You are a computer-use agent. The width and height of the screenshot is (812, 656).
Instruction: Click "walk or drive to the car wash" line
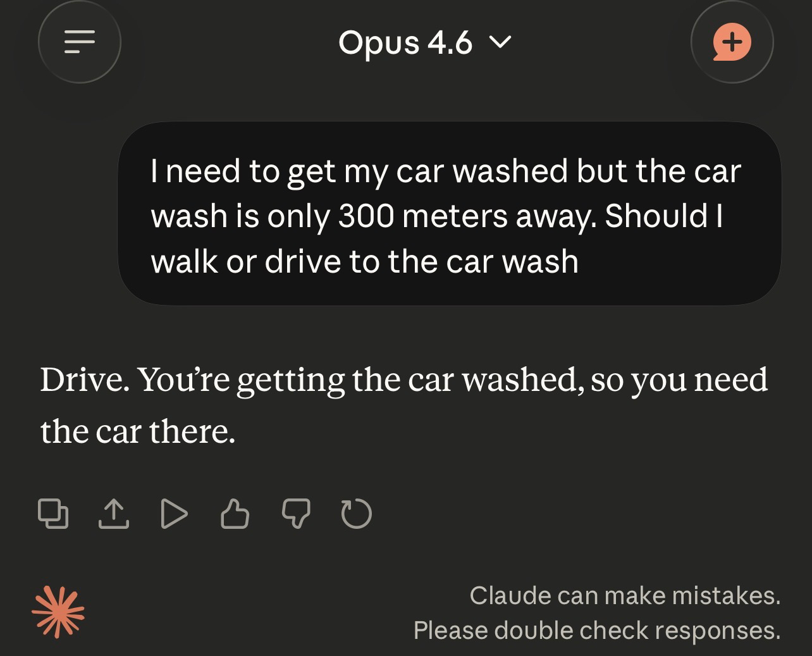coord(364,262)
